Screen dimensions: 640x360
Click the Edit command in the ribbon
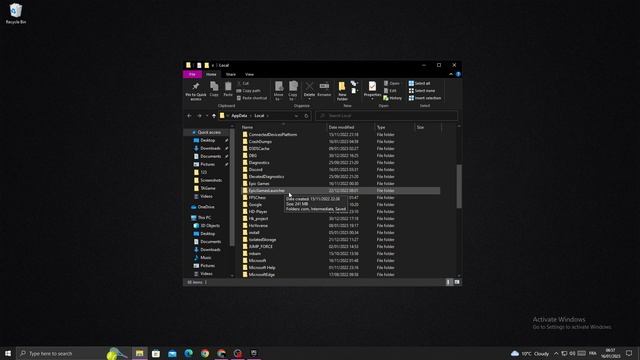390,91
